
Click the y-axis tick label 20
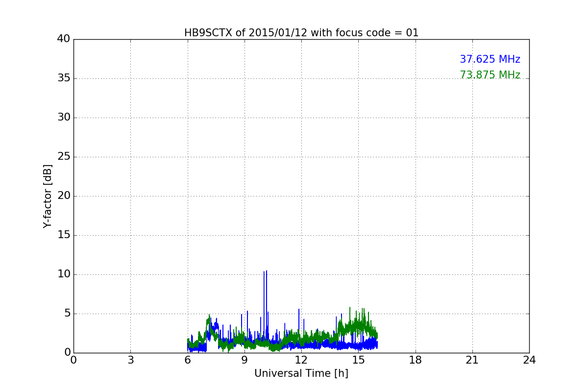click(64, 196)
